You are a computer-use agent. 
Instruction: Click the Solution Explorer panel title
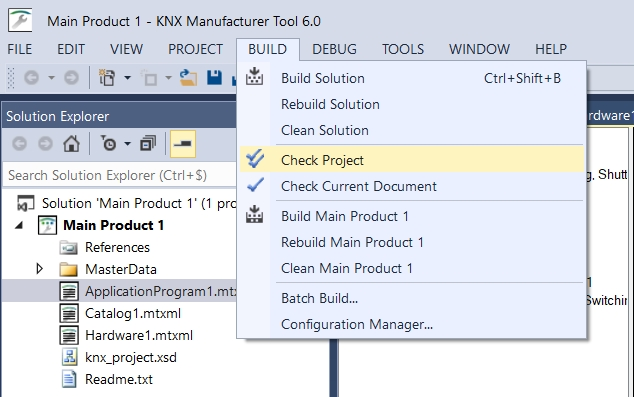[x=57, y=116]
